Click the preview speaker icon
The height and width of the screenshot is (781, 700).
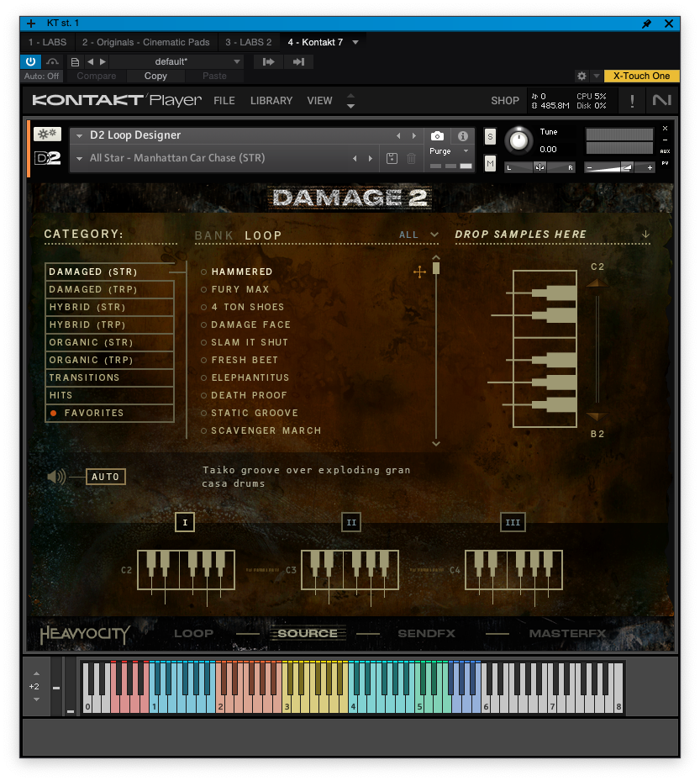56,477
